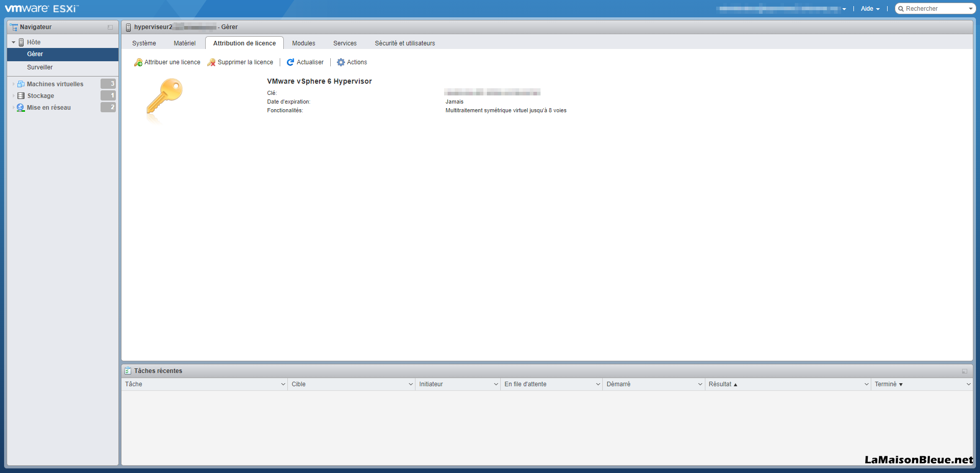The image size is (980, 473).
Task: Click the Jamais expiration value
Action: click(454, 102)
